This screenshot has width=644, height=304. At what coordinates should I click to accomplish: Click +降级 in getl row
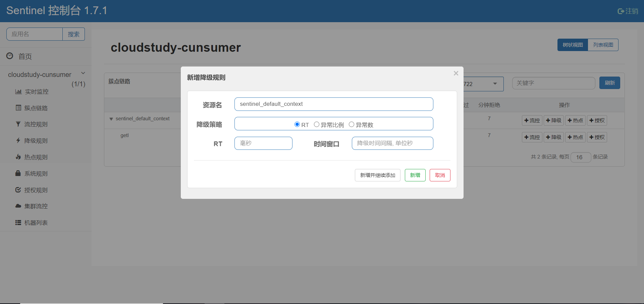[554, 137]
